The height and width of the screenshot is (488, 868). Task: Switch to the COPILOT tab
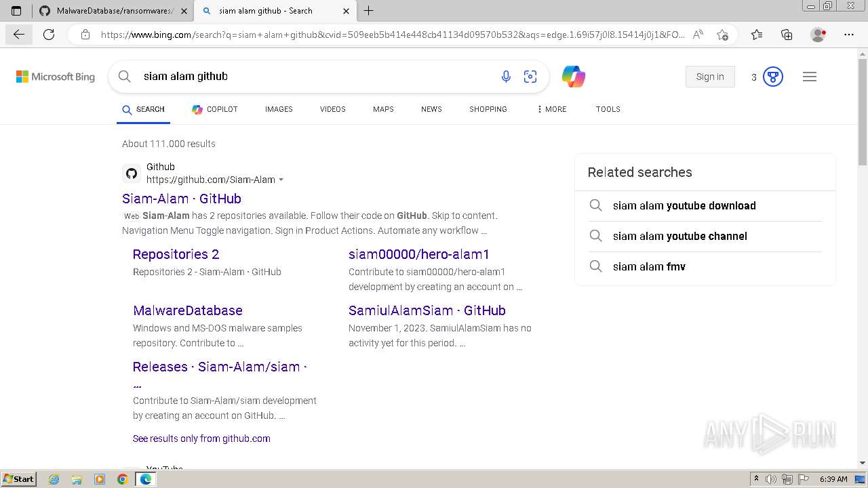(214, 109)
